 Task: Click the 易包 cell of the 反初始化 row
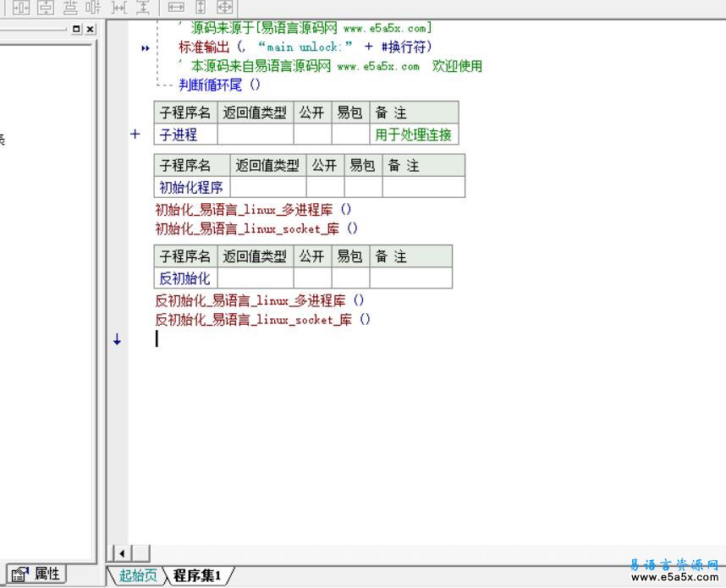click(350, 278)
